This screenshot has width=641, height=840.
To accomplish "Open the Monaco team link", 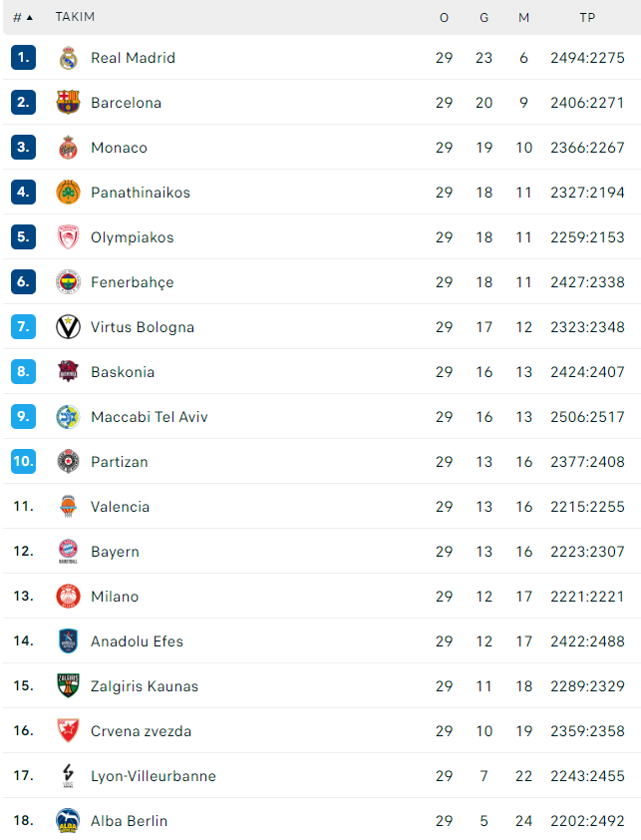I will point(119,148).
